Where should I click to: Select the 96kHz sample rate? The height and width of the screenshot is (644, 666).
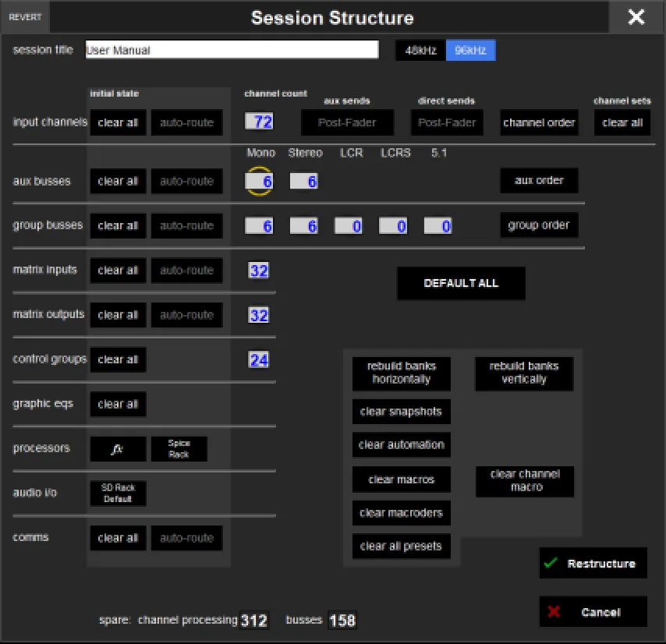(470, 50)
